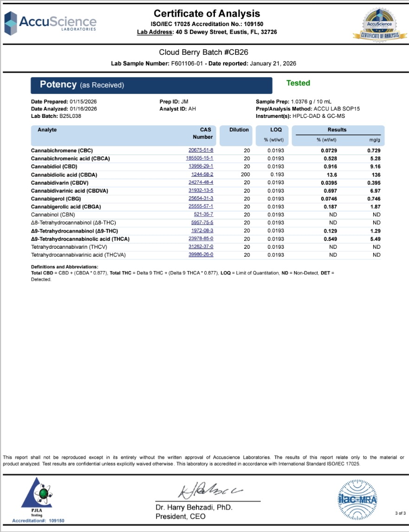The height and width of the screenshot is (532, 409).
Task: Open CAS link 185505-15-1 for CBCA
Action: [200, 158]
